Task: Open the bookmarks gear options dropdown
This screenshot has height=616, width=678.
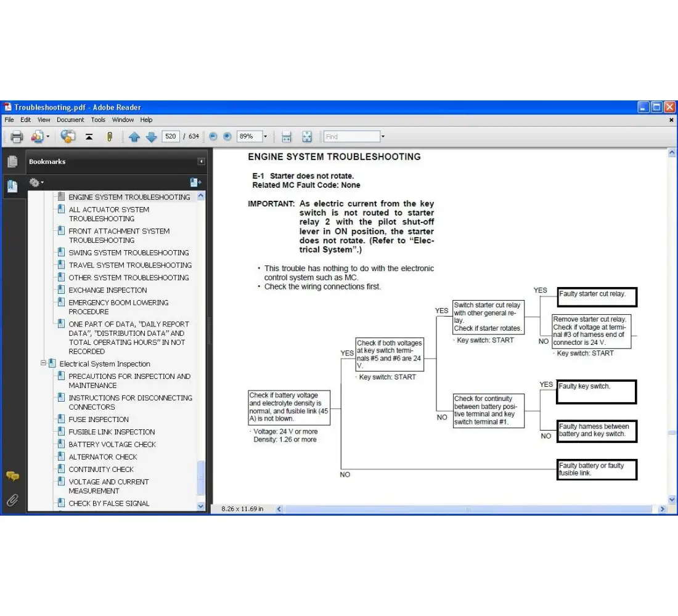Action: click(x=36, y=183)
